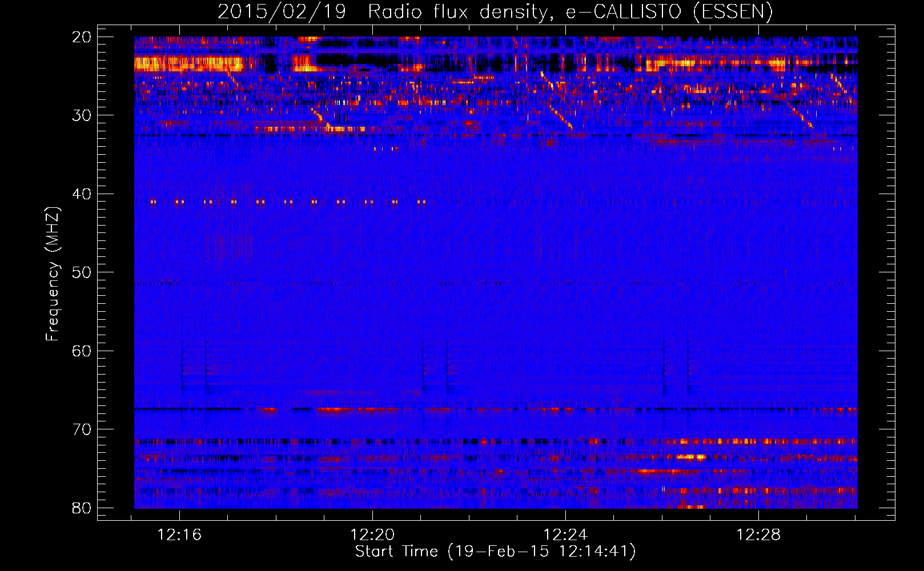Select the "Frequency (MHZ)" vertical axis label
924x571 pixels.
click(53, 274)
